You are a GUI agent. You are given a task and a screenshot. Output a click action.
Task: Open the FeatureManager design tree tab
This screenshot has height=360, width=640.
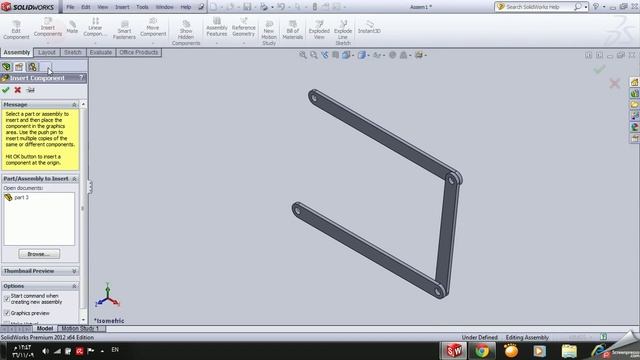click(6, 67)
